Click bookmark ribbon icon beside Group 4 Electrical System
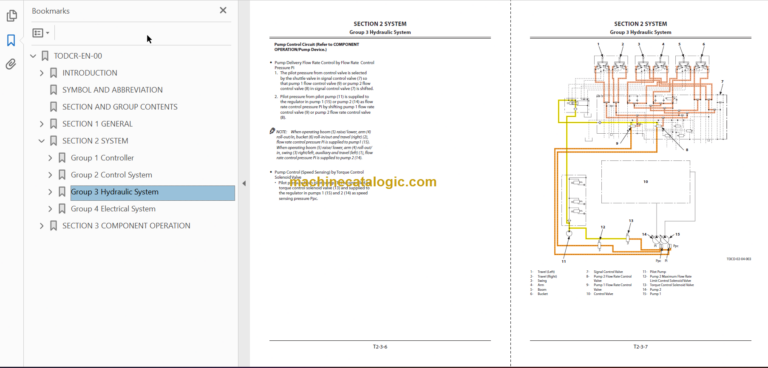Image resolution: width=768 pixels, height=368 pixels. (x=62, y=209)
